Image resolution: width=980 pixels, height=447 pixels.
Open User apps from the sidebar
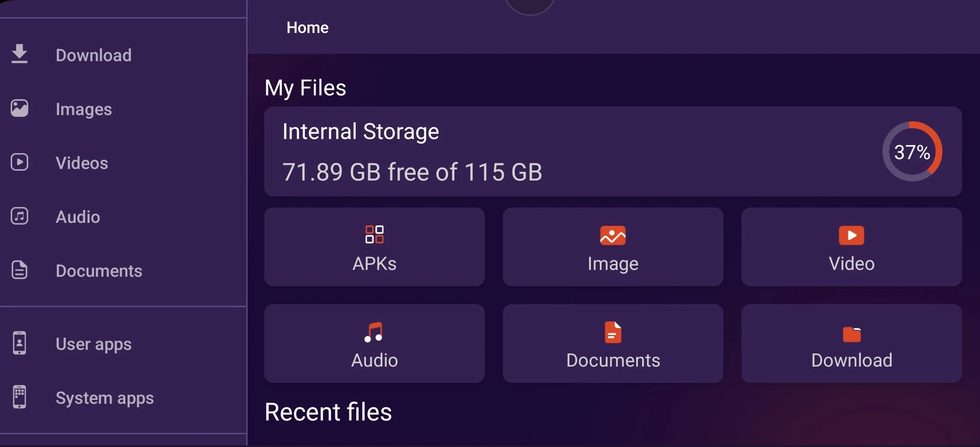coord(94,344)
